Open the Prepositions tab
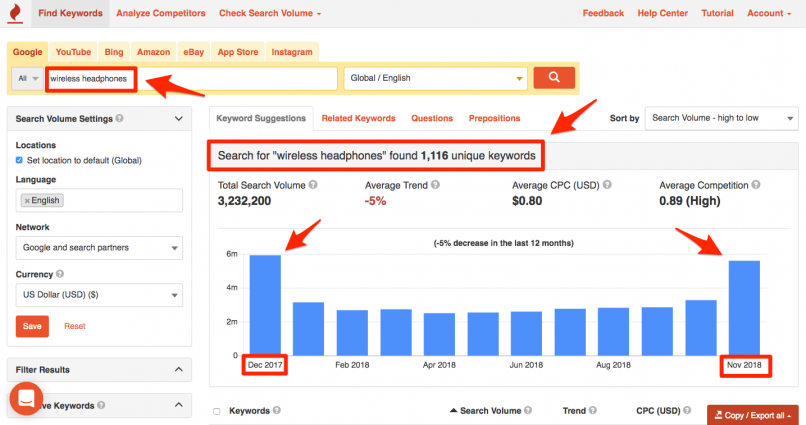The height and width of the screenshot is (425, 806). point(494,118)
